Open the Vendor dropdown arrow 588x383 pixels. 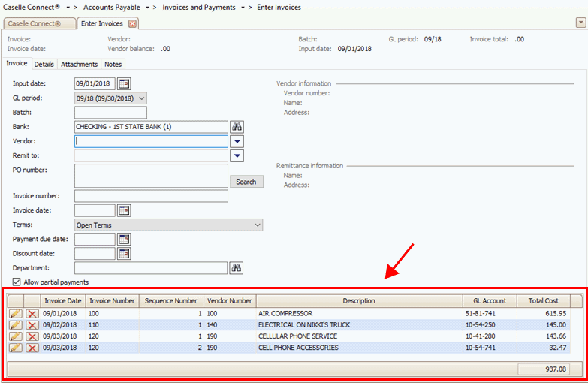tap(237, 141)
